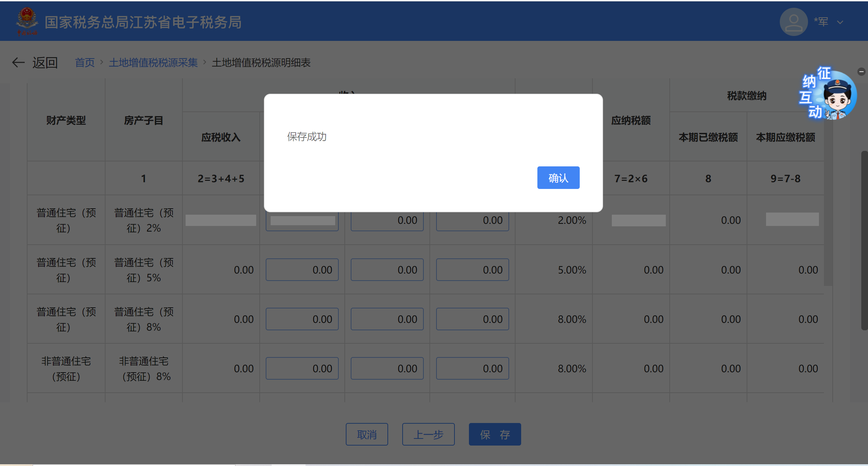Click third input in 非普通住宅(预征)8% row
The height and width of the screenshot is (466, 868).
click(472, 368)
